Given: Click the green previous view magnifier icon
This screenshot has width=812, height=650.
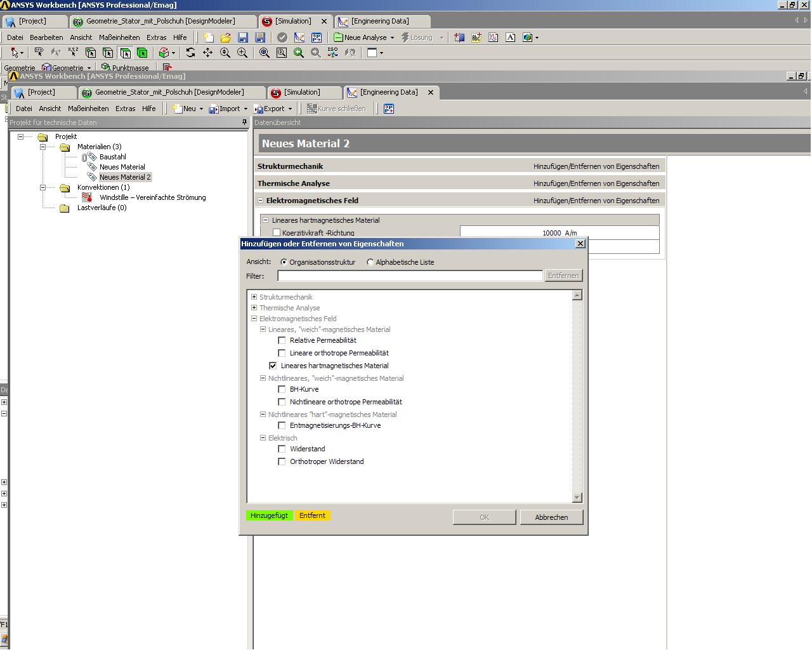Looking at the screenshot, I should click(x=298, y=53).
